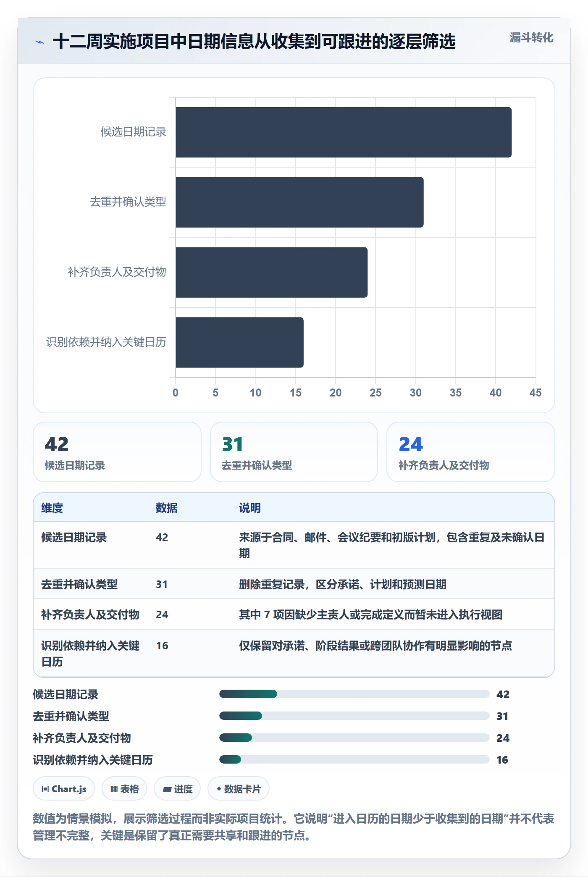The height and width of the screenshot is (877, 588).
Task: Click the 去重并确认类型 chart bar
Action: (x=299, y=202)
